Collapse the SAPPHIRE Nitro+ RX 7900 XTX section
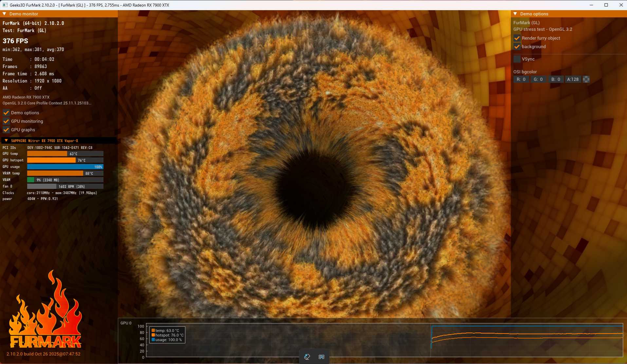Viewport: 627px width, 364px height. [x=6, y=141]
